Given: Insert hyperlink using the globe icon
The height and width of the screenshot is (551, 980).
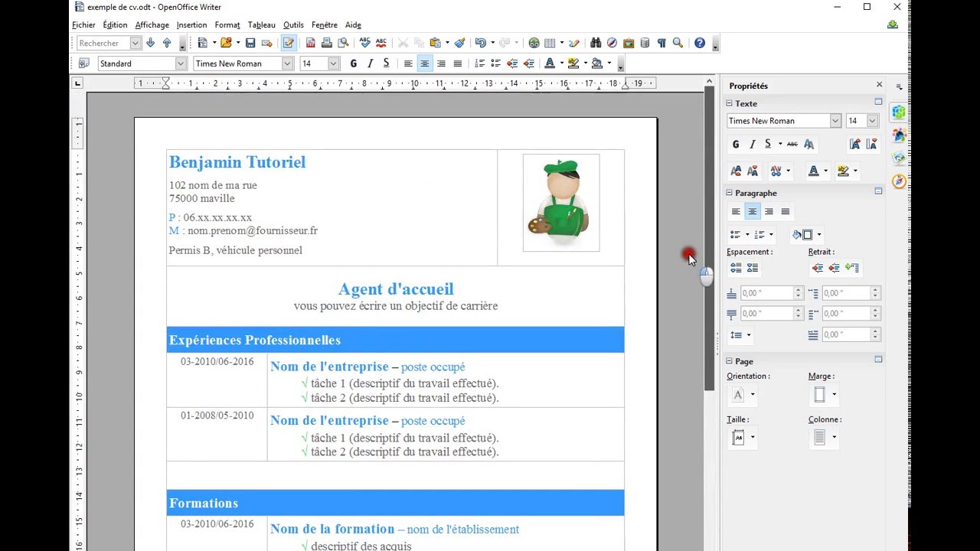Looking at the screenshot, I should (534, 43).
